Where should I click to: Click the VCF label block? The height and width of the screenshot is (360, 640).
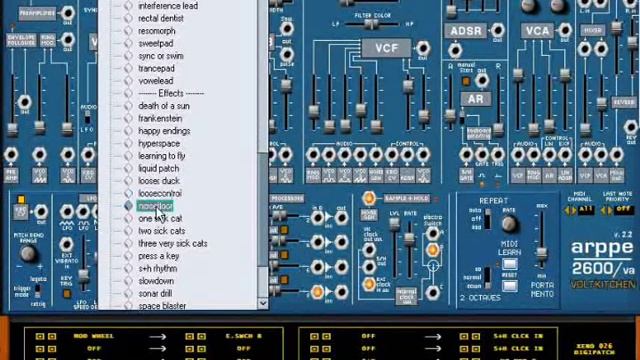[387, 48]
